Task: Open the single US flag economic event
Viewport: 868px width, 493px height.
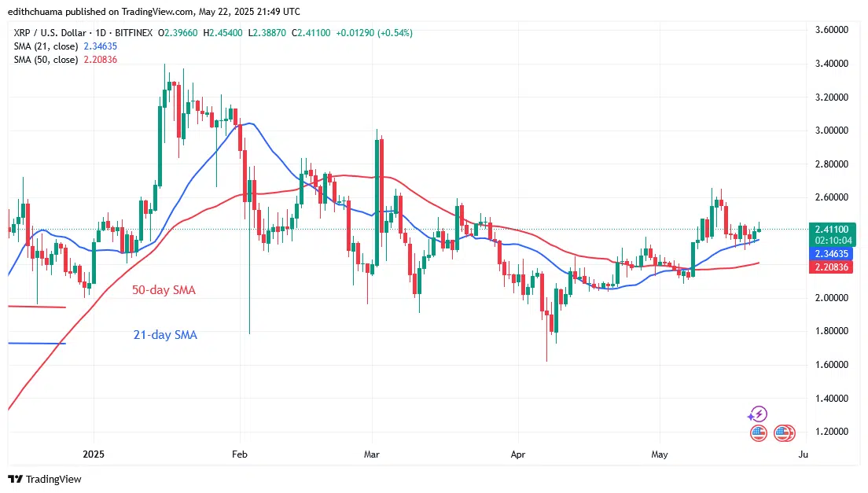Action: coord(759,432)
